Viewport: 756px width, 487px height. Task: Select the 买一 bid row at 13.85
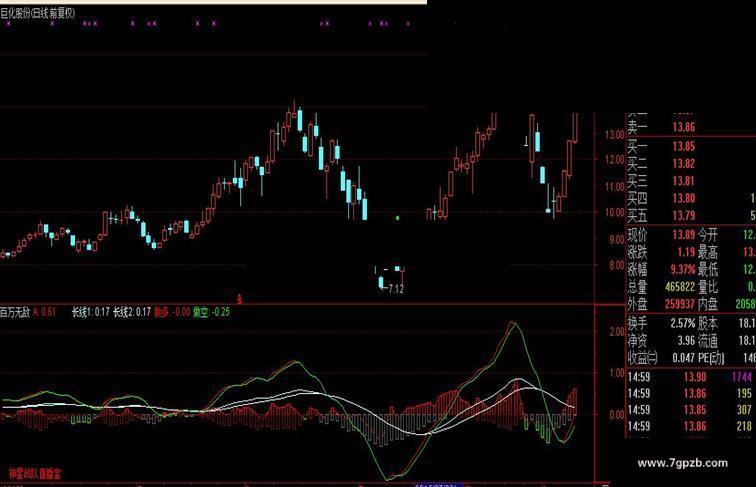point(691,146)
